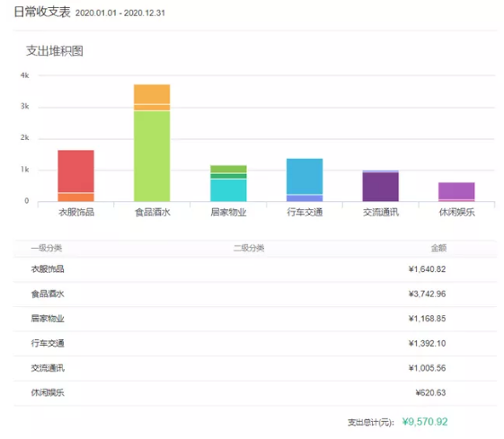Click the violet 休闲娱乐 bar

(x=456, y=190)
